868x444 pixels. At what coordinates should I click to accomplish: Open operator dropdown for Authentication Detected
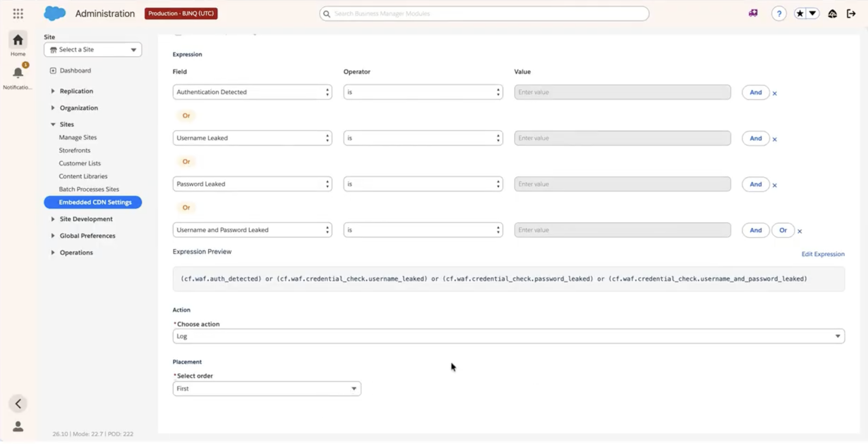coord(423,92)
